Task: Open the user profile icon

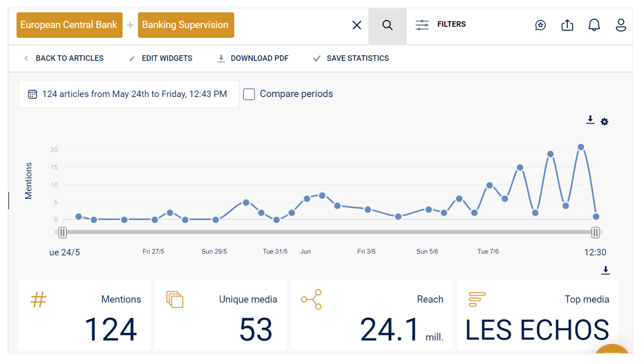Action: coord(621,25)
